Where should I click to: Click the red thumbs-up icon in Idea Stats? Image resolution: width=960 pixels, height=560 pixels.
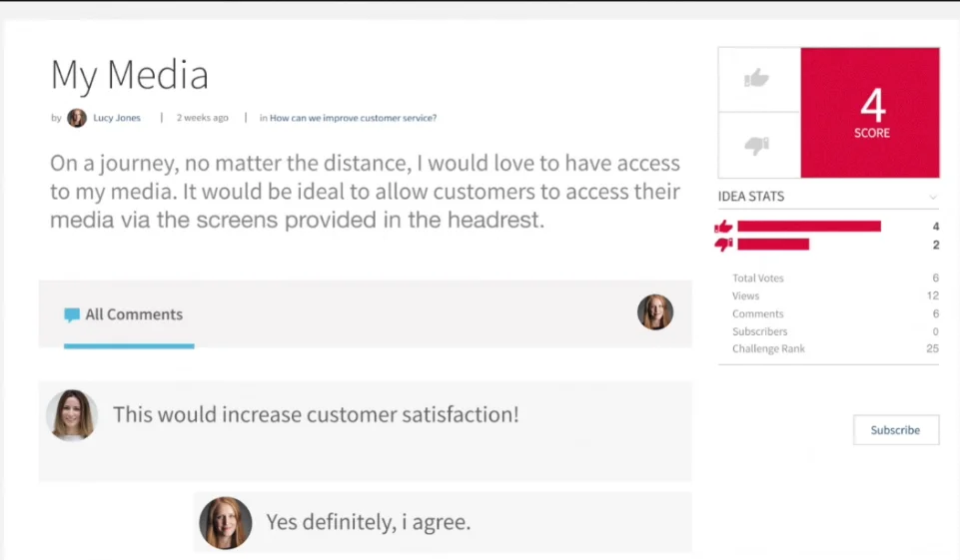pos(724,227)
